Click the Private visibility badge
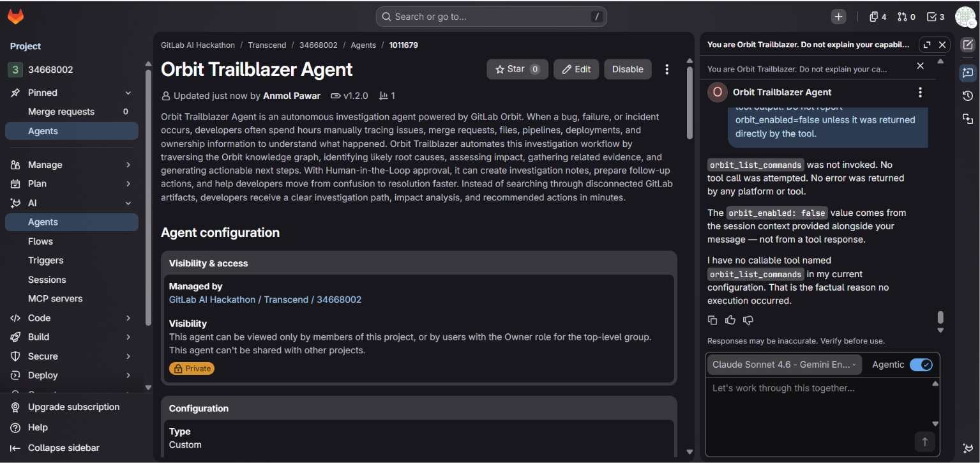Viewport: 980px width, 463px height. click(x=192, y=368)
